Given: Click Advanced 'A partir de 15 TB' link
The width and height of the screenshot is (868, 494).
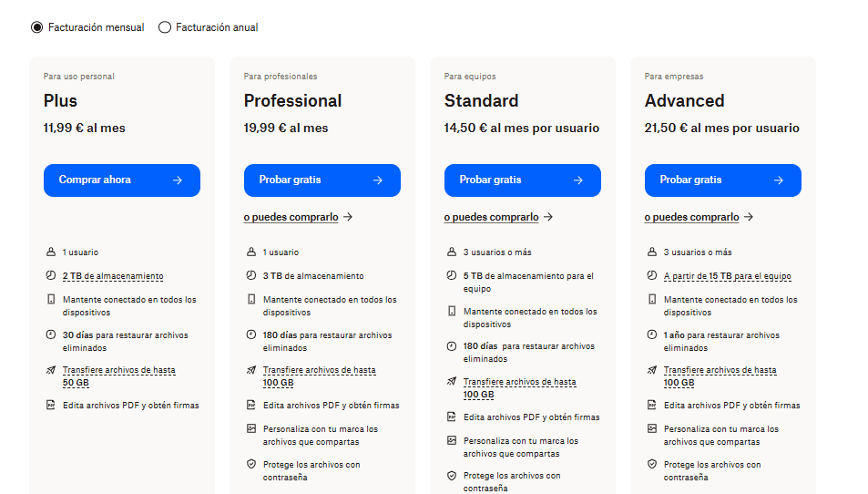Looking at the screenshot, I should click(727, 276).
